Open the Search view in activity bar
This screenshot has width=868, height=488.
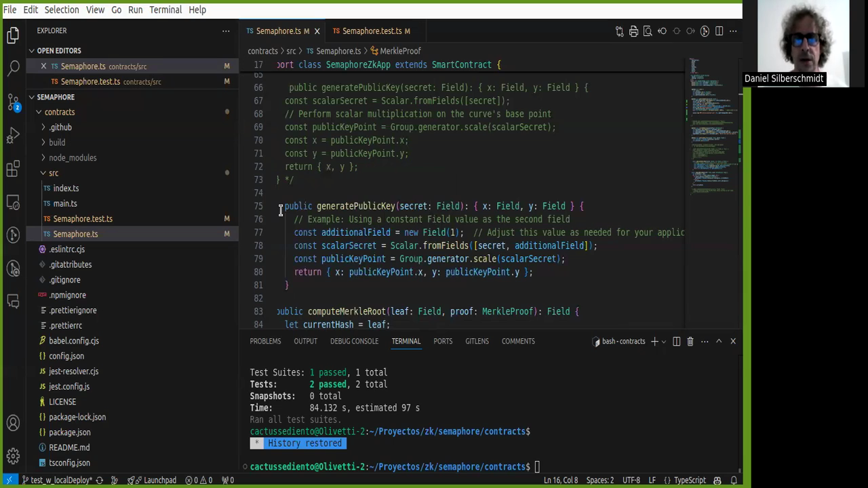[x=13, y=68]
